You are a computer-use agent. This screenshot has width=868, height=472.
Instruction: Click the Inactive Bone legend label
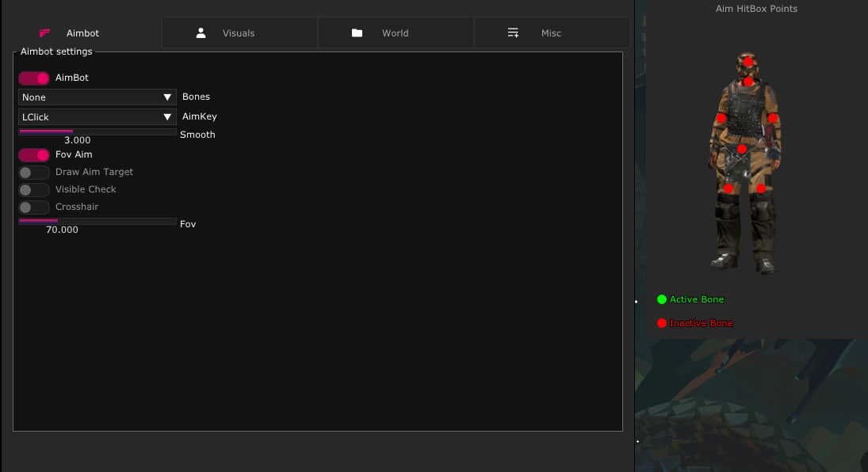[701, 323]
